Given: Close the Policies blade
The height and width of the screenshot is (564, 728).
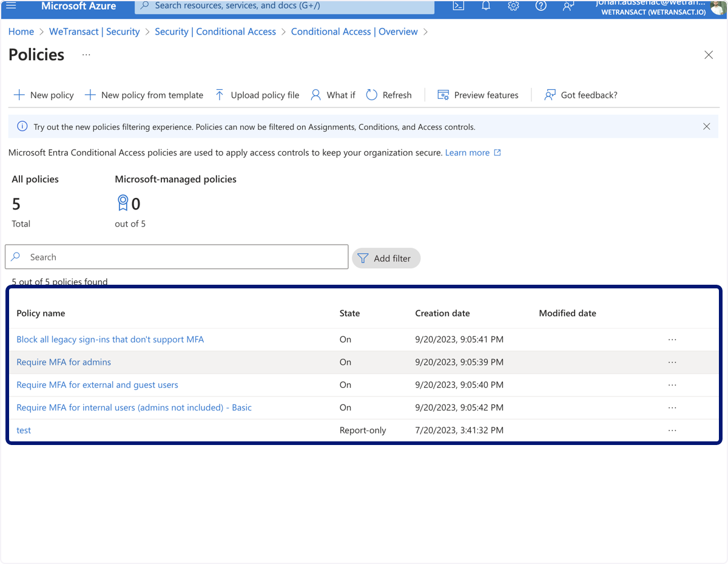Looking at the screenshot, I should [709, 55].
